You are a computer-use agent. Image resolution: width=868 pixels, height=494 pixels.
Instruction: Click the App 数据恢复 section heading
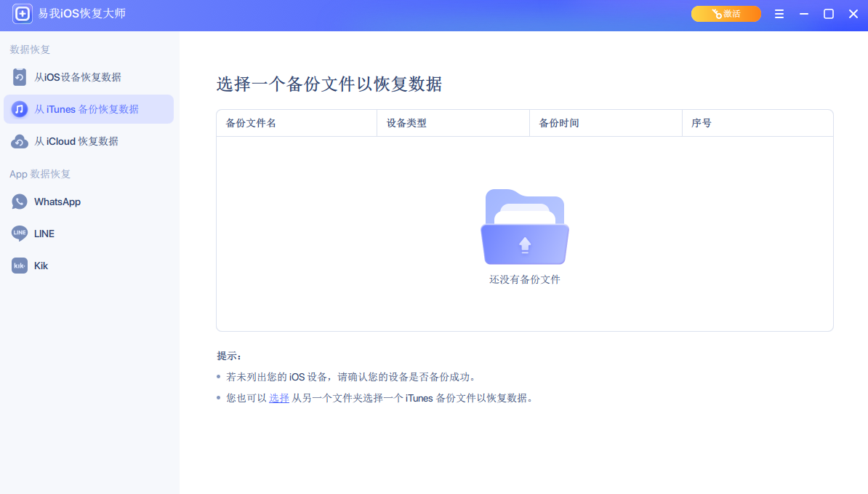(x=40, y=174)
